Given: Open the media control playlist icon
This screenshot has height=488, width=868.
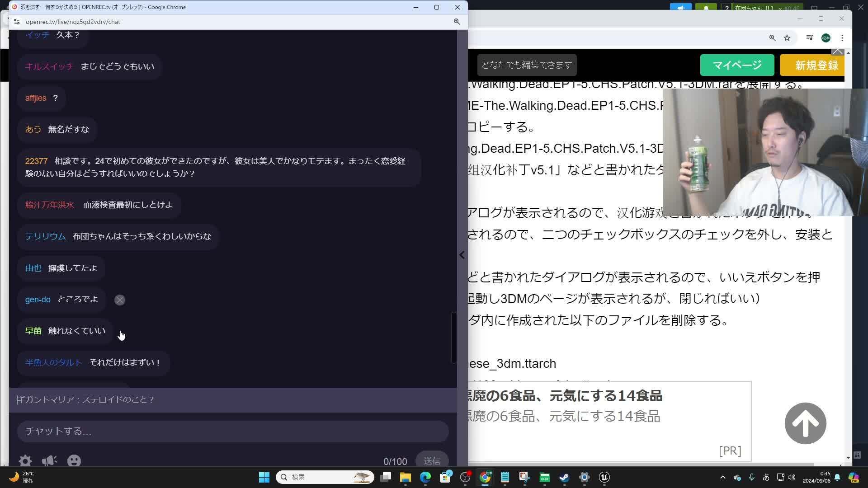Looking at the screenshot, I should [809, 38].
